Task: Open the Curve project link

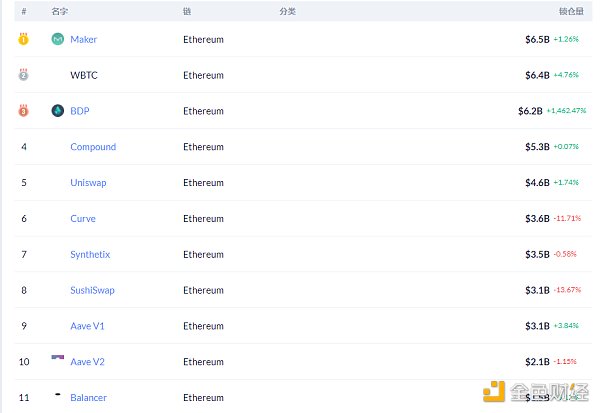Action: pos(83,219)
